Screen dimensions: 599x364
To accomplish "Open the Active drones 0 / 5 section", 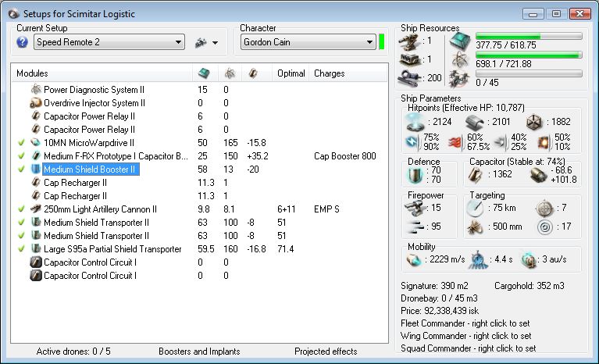I will click(73, 352).
